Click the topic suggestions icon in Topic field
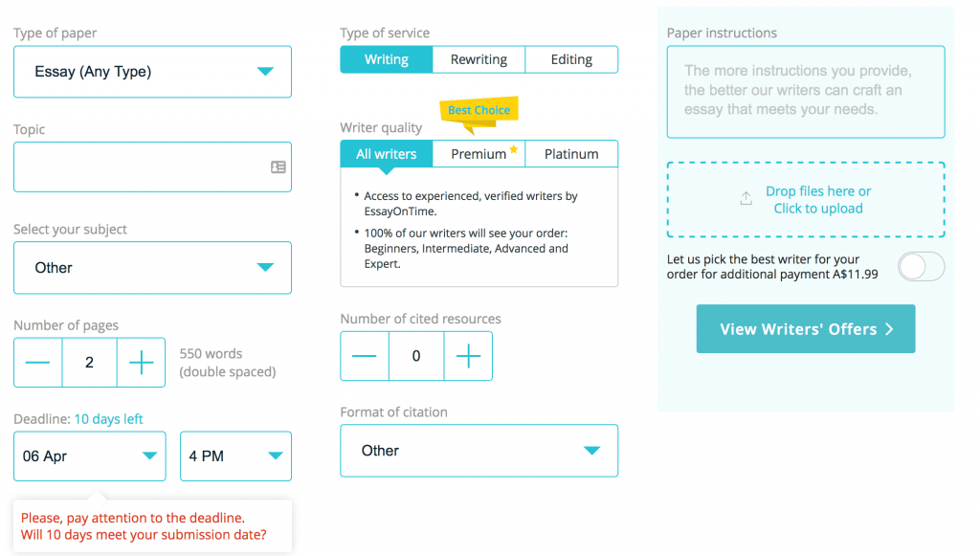The image size is (980, 556). (278, 167)
